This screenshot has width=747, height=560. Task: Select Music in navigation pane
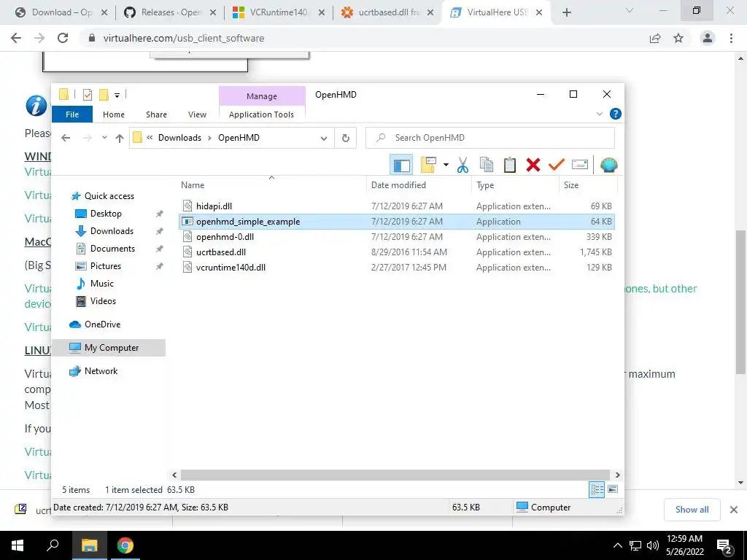102,284
